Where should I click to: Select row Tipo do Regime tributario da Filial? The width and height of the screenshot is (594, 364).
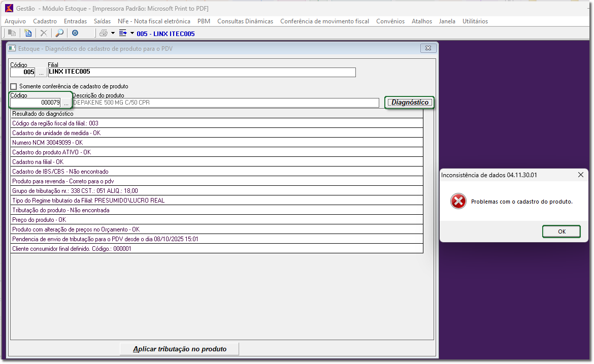(217, 201)
